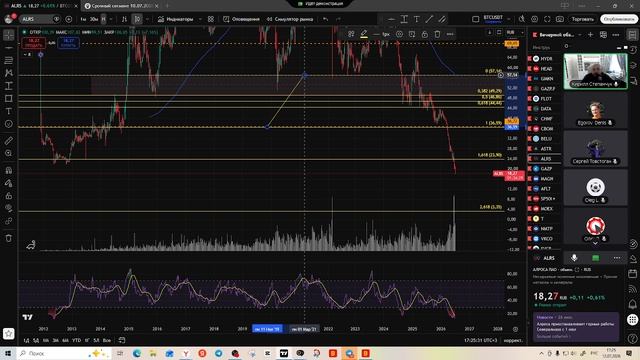
Task: Open more options on drawing toolbar
Action: pos(450,34)
